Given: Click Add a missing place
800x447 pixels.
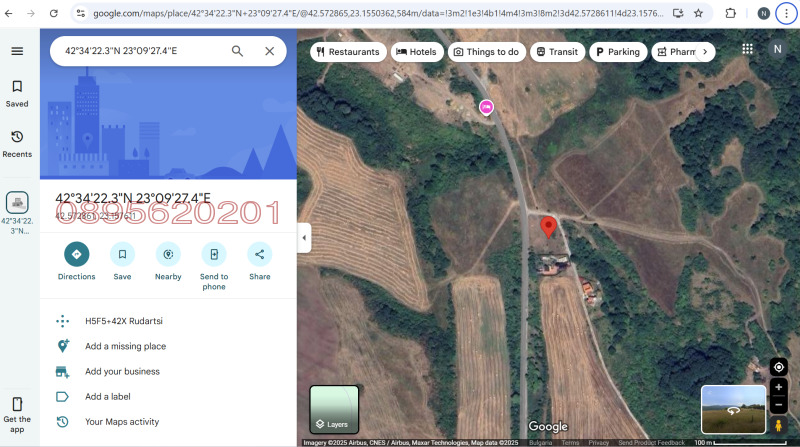Looking at the screenshot, I should click(x=125, y=346).
